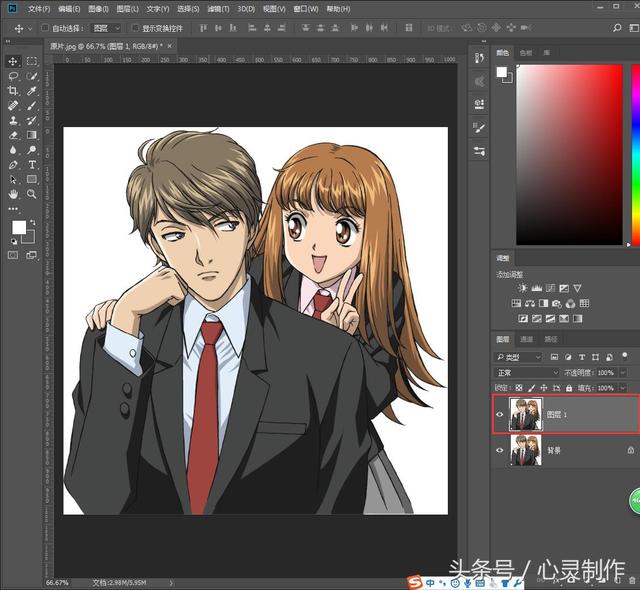Add a Levels adjustment
Screen dimensions: 640x590
click(x=536, y=288)
